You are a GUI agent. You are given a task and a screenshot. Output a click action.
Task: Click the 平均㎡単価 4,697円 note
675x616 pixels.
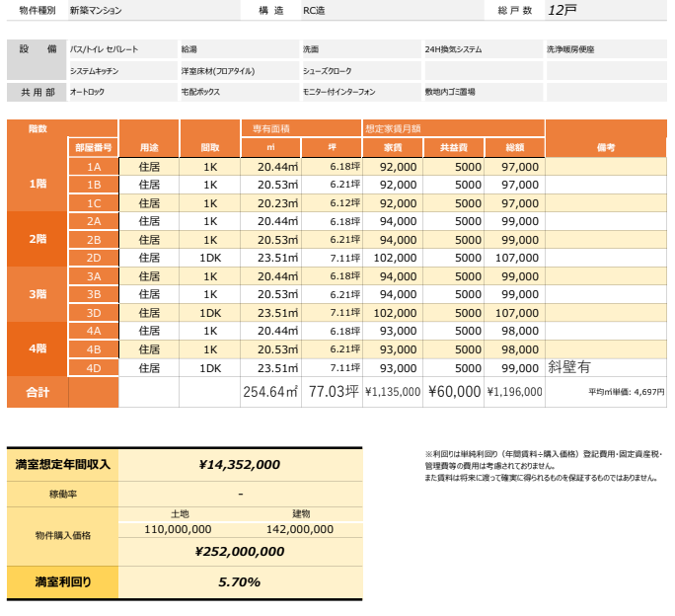point(627,392)
